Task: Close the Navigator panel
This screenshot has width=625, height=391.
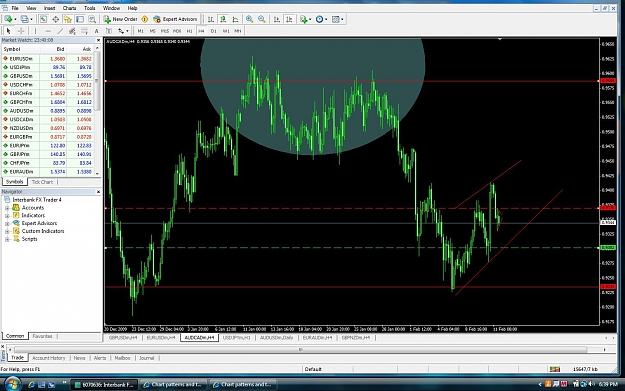Action: pos(98,192)
